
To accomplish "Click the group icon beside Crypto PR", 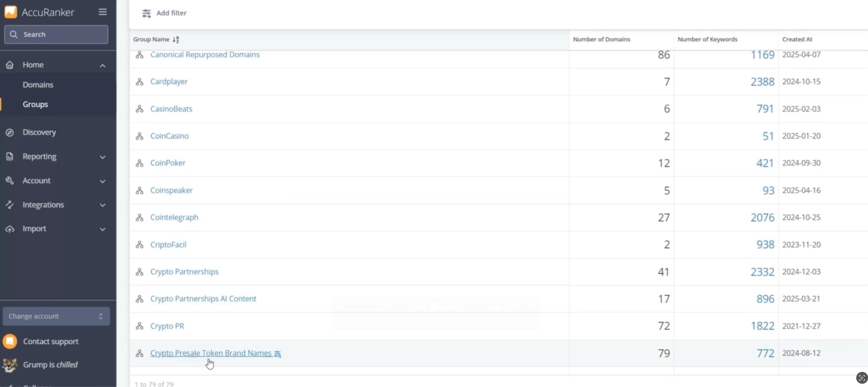I will coord(139,326).
